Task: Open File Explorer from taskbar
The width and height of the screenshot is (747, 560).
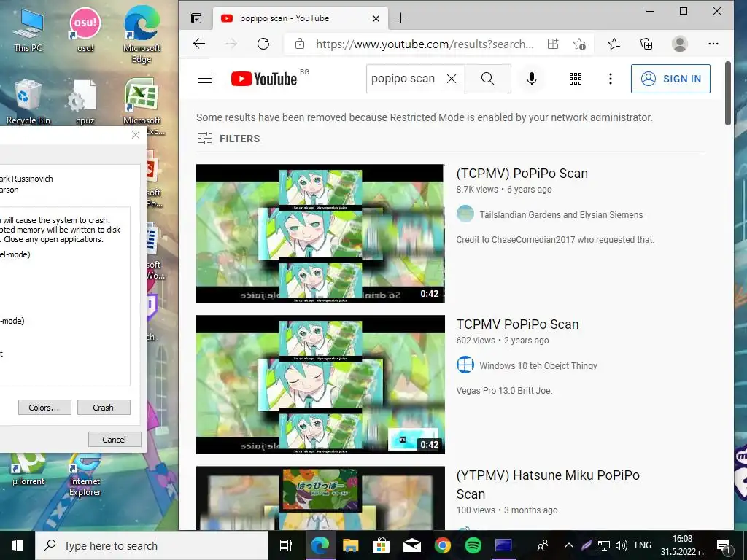Action: point(351,545)
